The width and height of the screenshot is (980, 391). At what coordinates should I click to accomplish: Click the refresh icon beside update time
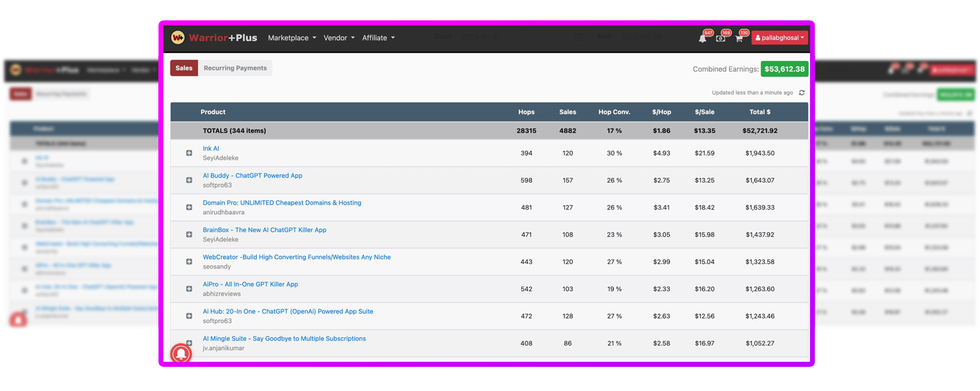[x=802, y=93]
